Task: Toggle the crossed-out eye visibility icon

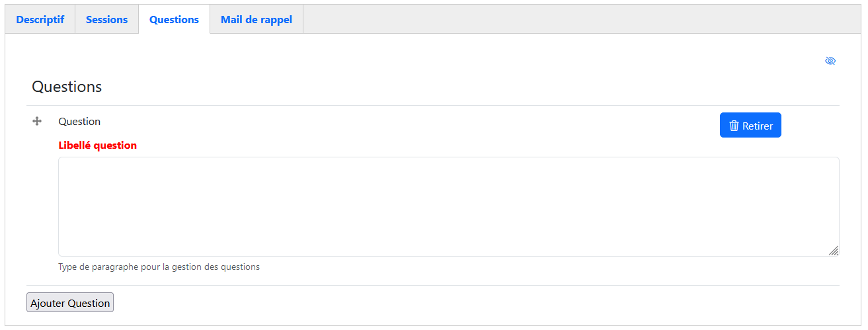Action: 830,61
